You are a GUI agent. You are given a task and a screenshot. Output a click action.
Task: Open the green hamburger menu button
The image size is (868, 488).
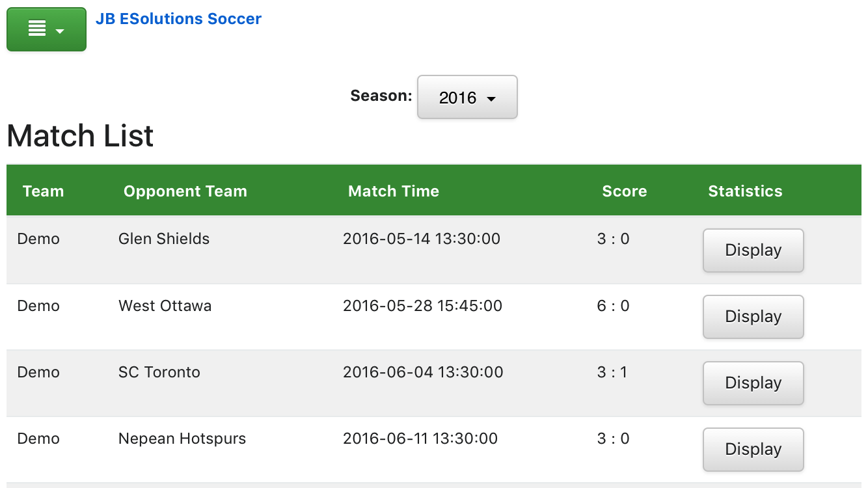(x=46, y=29)
